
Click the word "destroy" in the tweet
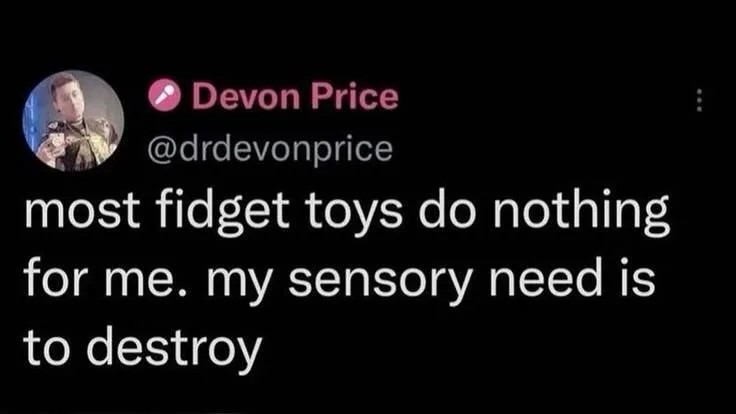pos(173,349)
